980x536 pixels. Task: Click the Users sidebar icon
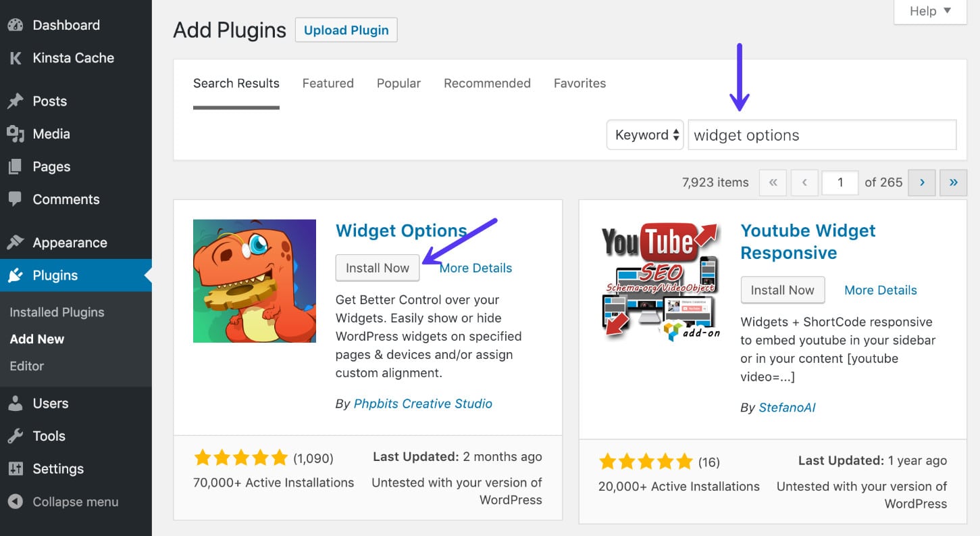point(15,403)
